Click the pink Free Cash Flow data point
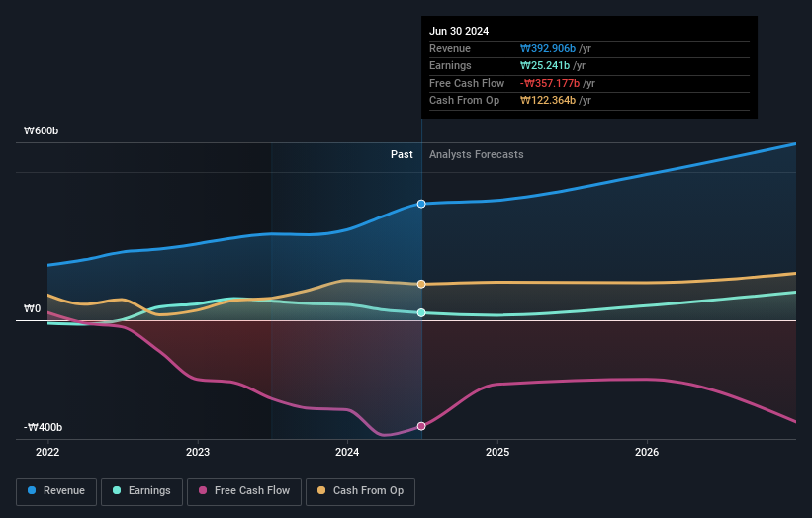 (421, 426)
